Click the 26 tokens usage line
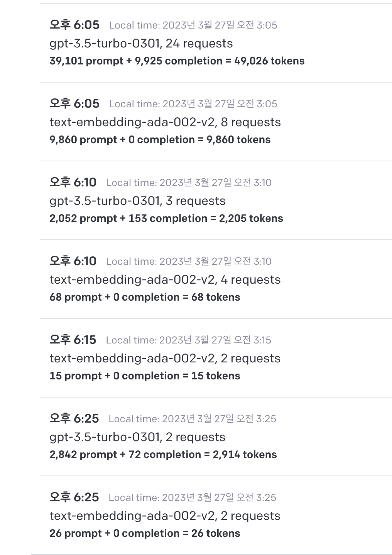This screenshot has height=555, width=392. [145, 533]
